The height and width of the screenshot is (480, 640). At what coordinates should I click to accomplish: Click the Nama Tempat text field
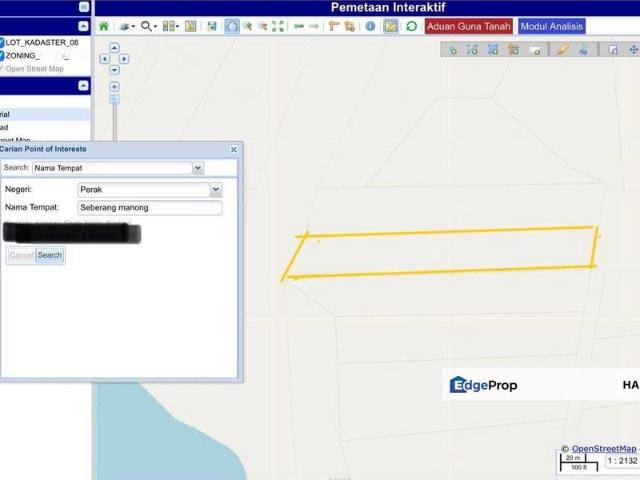tap(149, 208)
